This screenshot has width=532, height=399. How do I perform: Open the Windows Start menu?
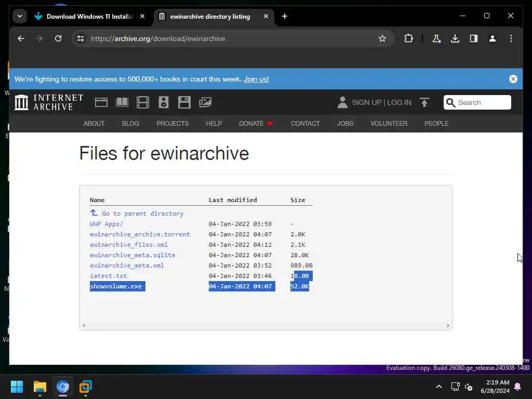pyautogui.click(x=17, y=387)
